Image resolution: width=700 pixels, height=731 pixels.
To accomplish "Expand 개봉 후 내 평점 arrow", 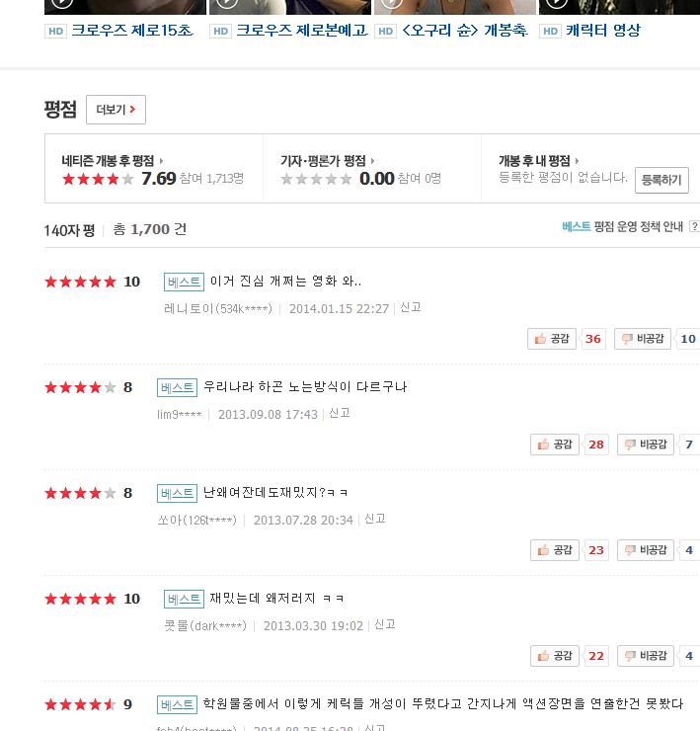I will (578, 161).
